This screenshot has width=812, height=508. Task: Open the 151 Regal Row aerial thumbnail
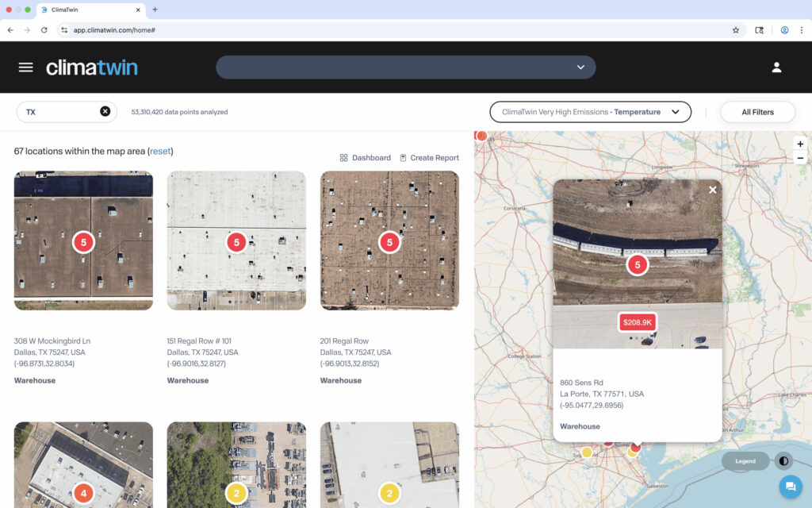[236, 240]
